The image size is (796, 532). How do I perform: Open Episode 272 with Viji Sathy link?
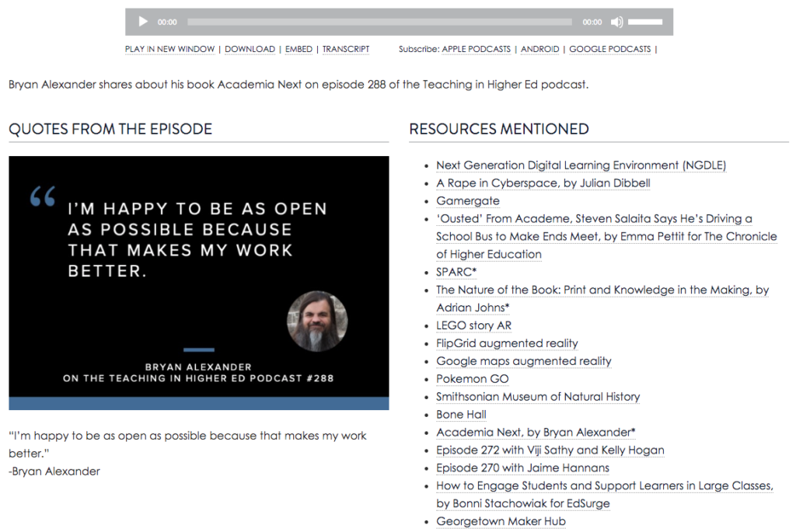(x=550, y=450)
